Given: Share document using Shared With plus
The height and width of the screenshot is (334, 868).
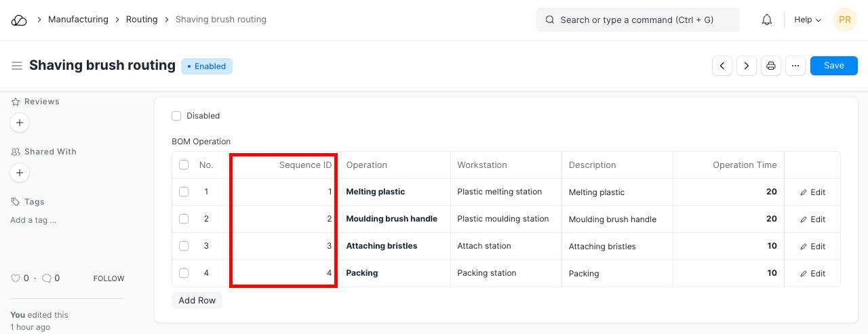Looking at the screenshot, I should coord(20,173).
